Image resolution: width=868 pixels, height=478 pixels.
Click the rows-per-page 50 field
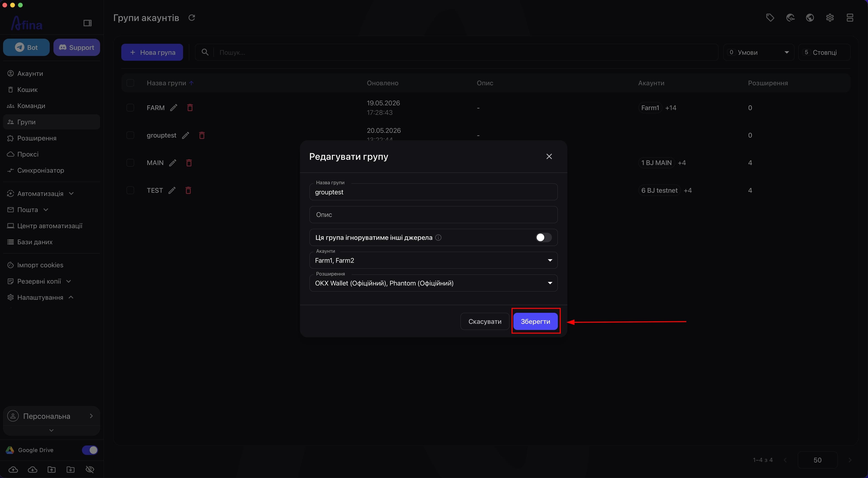[x=817, y=460]
